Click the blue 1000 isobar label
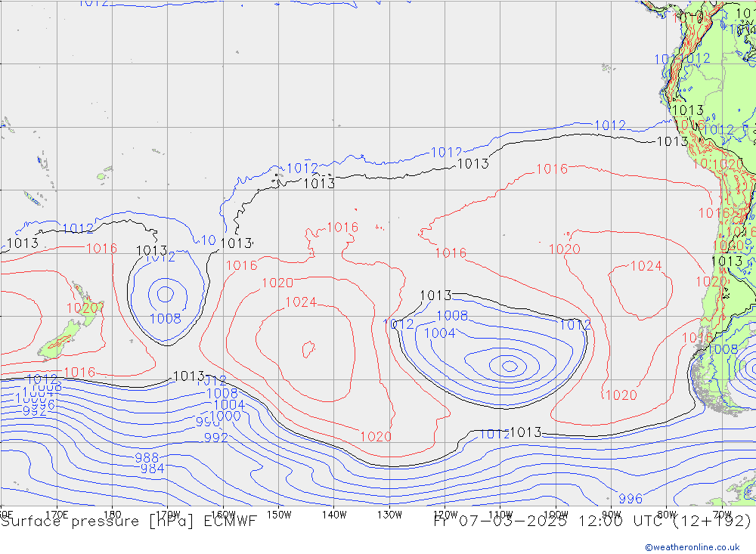 click(225, 416)
